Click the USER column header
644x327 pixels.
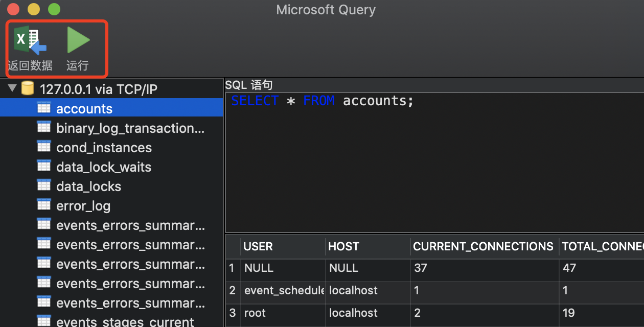[x=258, y=247]
